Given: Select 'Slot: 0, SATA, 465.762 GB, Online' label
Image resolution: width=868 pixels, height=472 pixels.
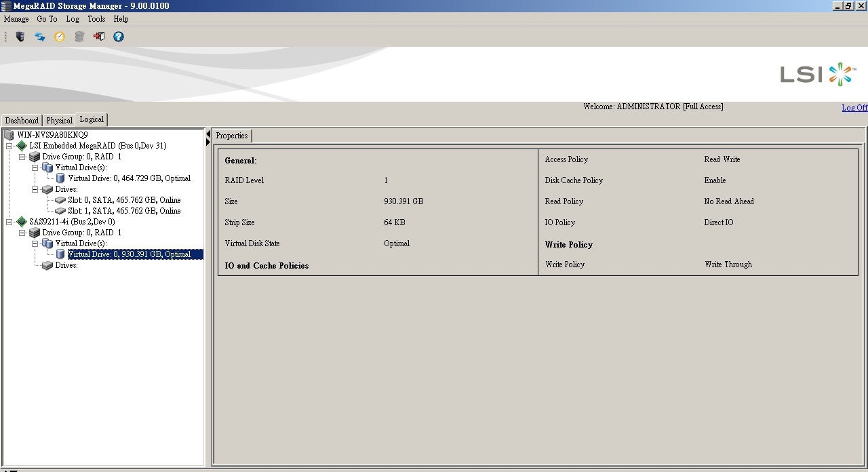Looking at the screenshot, I should coord(124,200).
